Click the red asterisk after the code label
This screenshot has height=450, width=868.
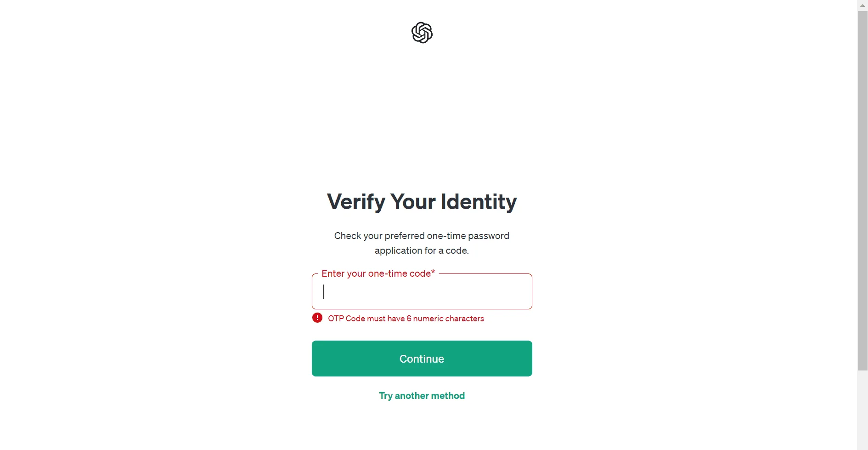433,272
